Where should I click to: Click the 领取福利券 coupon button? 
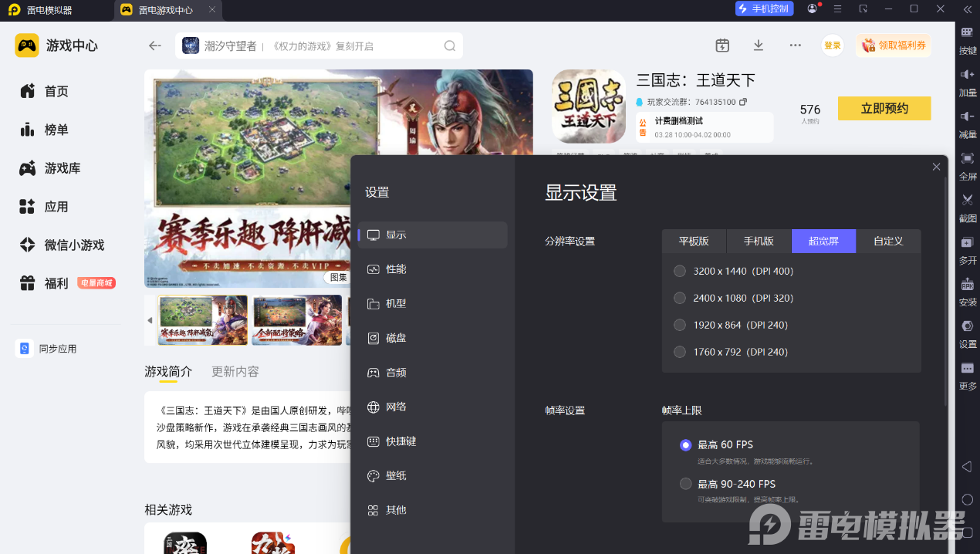click(893, 46)
